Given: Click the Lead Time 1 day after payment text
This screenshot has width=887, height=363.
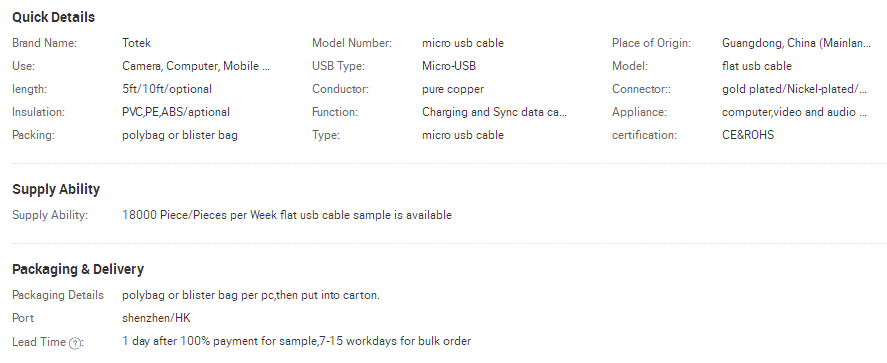Looking at the screenshot, I should click(296, 341).
